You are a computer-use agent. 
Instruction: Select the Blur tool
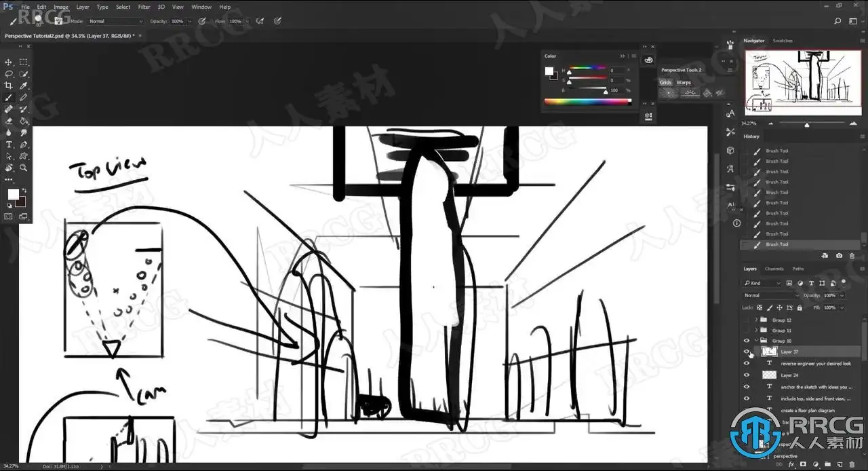(x=9, y=132)
